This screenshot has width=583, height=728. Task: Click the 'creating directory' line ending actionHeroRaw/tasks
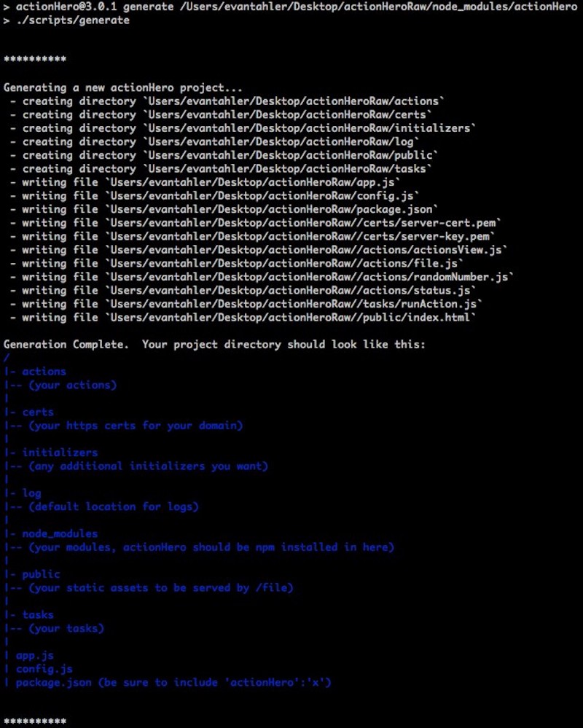point(221,168)
